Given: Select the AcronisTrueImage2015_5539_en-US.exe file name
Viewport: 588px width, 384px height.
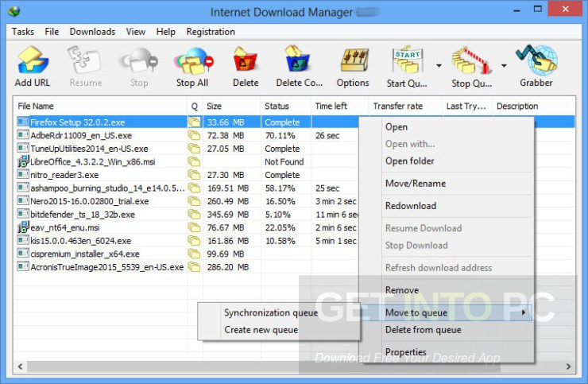Looking at the screenshot, I should (x=107, y=267).
